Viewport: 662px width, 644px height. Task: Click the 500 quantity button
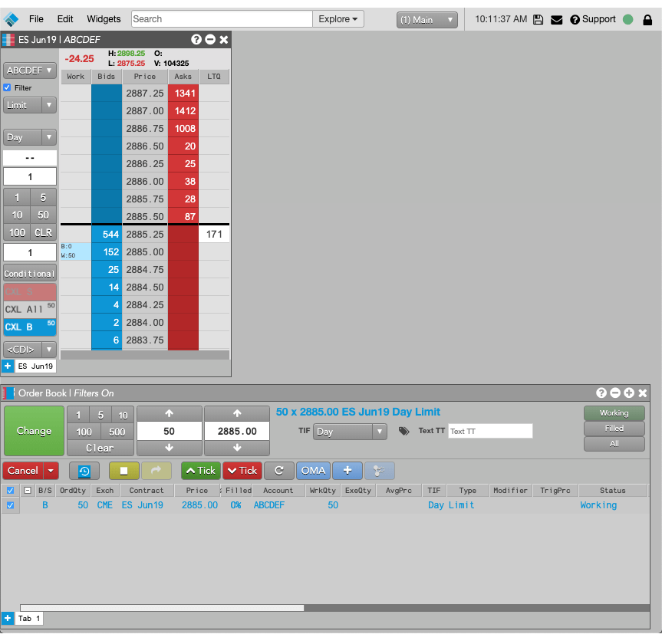click(117, 432)
